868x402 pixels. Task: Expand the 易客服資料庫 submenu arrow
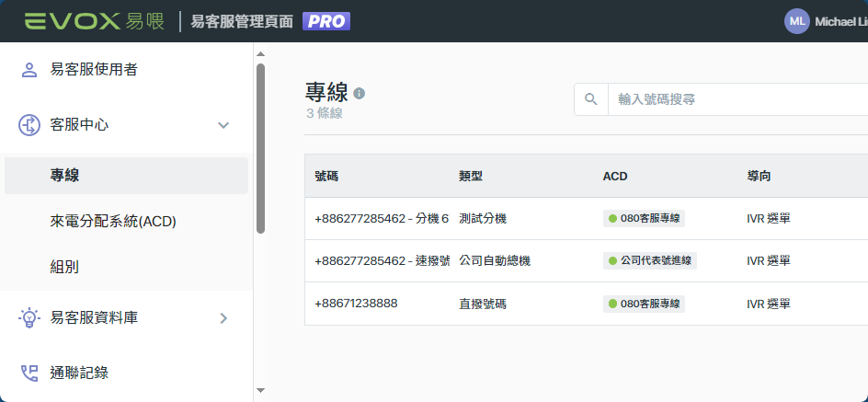pos(223,318)
